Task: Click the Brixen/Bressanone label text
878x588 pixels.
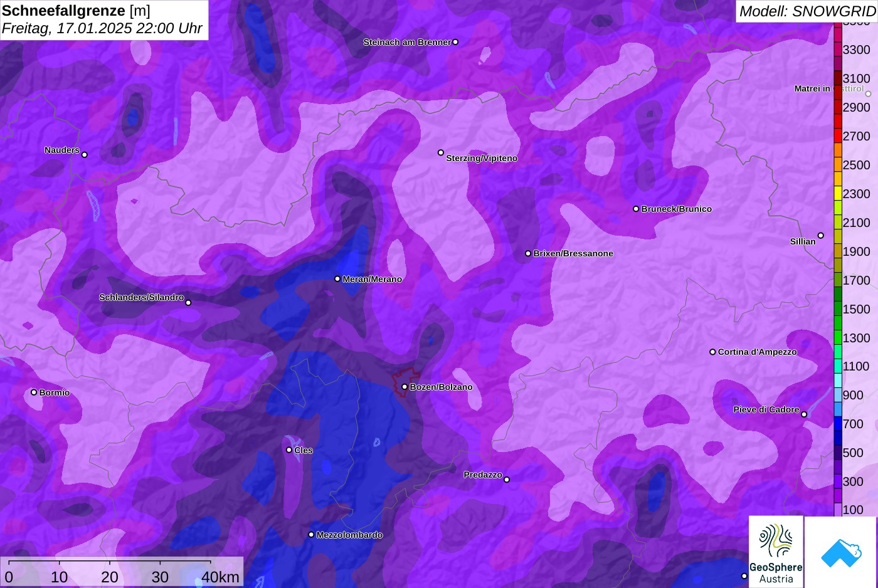Action: [573, 253]
